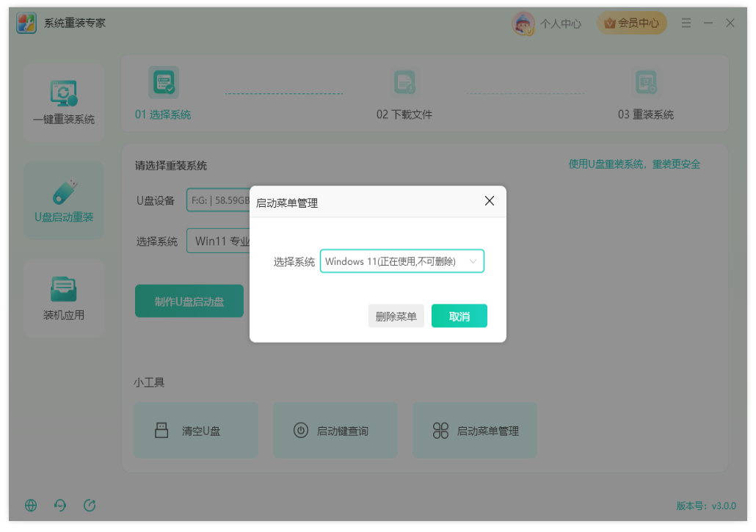756x532 pixels.
Task: Close the 启动菜单管理 dialog
Action: coord(490,201)
